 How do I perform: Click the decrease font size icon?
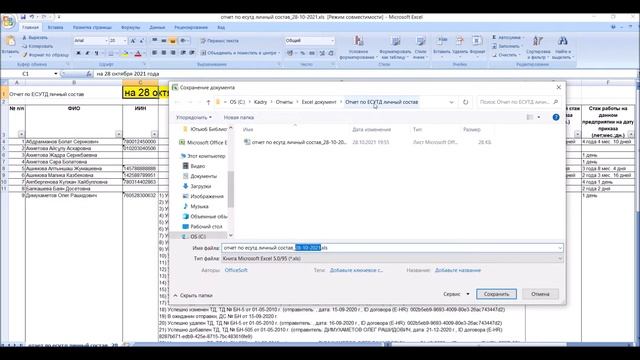pyautogui.click(x=141, y=41)
